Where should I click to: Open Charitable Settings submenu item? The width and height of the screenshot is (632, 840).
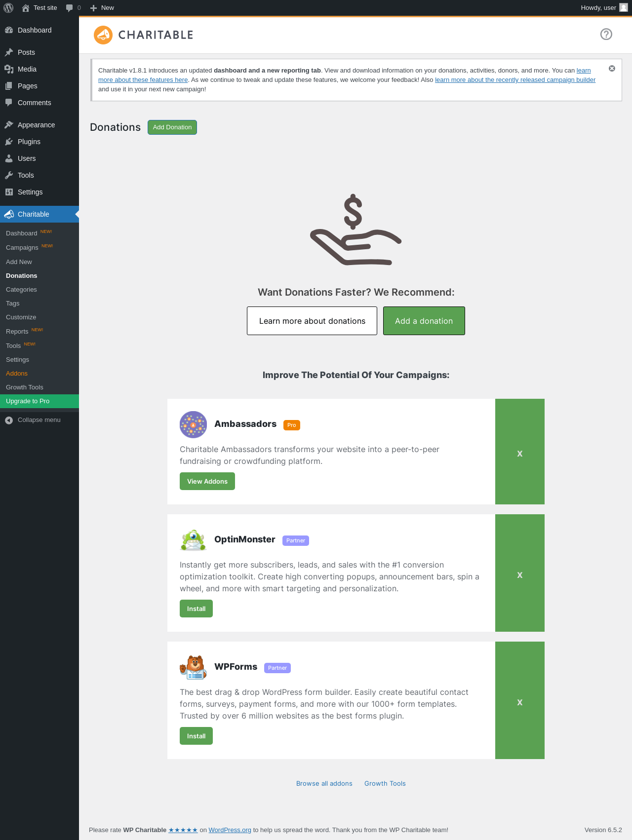pos(39,360)
